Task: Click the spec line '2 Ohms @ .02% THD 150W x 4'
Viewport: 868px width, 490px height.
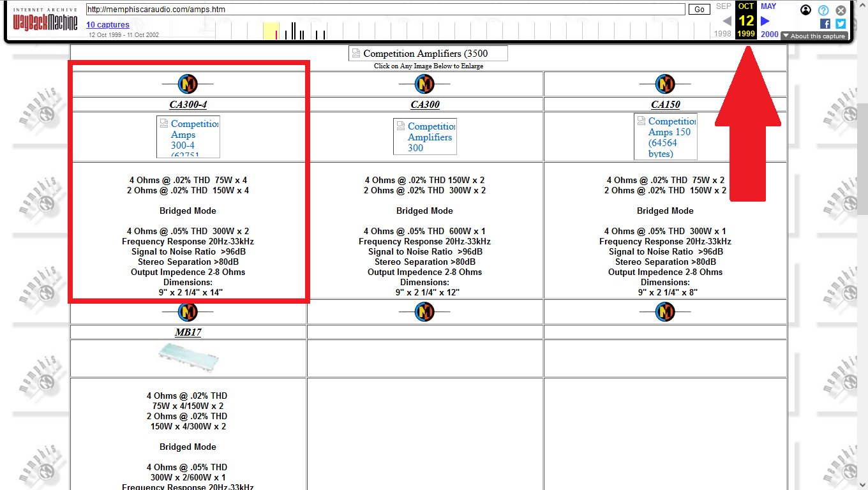Action: click(x=188, y=191)
